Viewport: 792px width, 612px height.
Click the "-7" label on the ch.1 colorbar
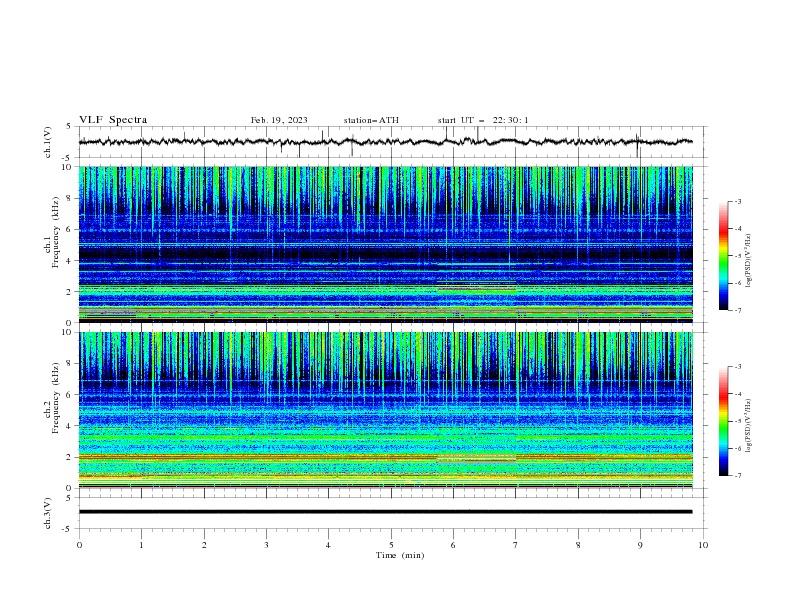click(x=738, y=310)
